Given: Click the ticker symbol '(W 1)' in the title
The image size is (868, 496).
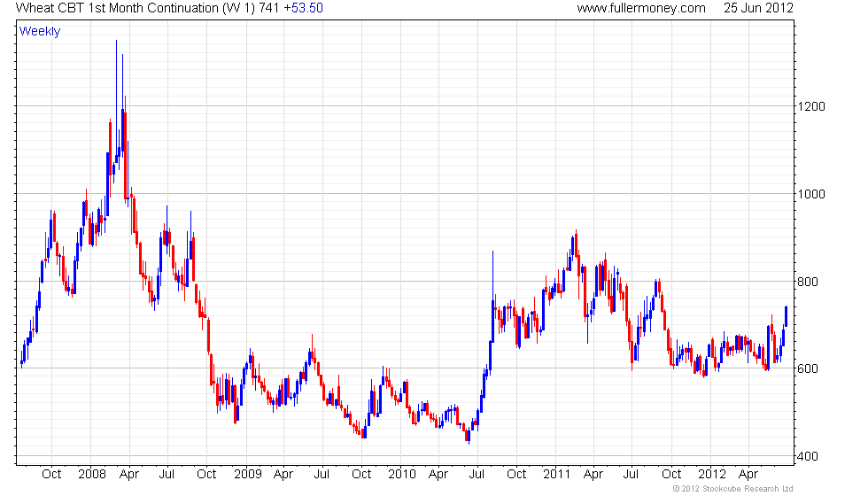Looking at the screenshot, I should point(238,8).
